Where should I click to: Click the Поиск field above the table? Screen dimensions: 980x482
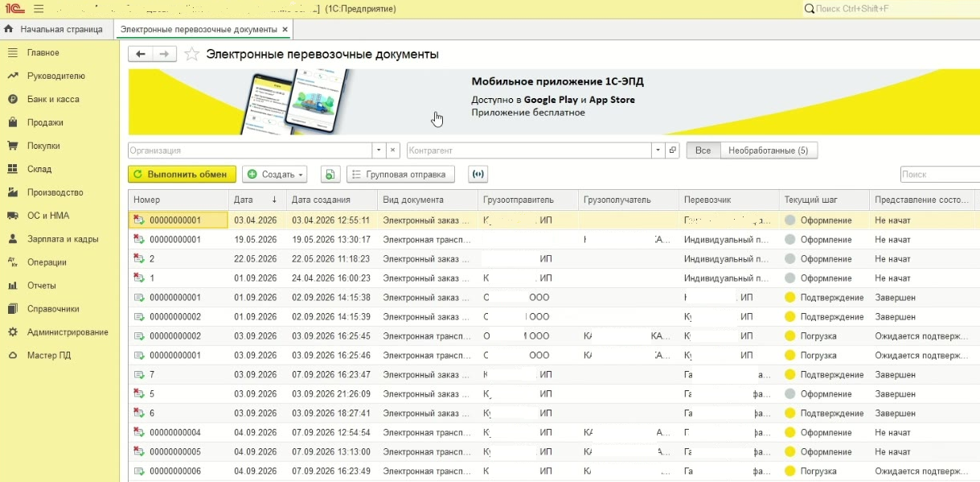[940, 174]
